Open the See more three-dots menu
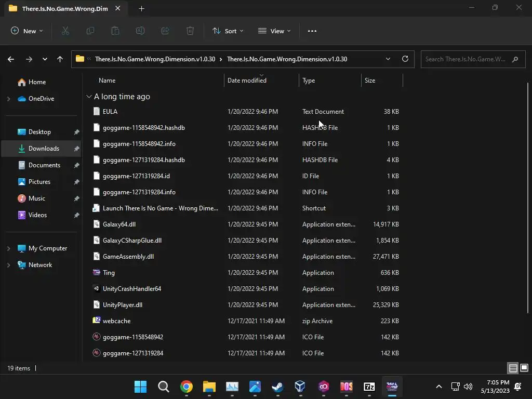This screenshot has height=399, width=532. 312,31
